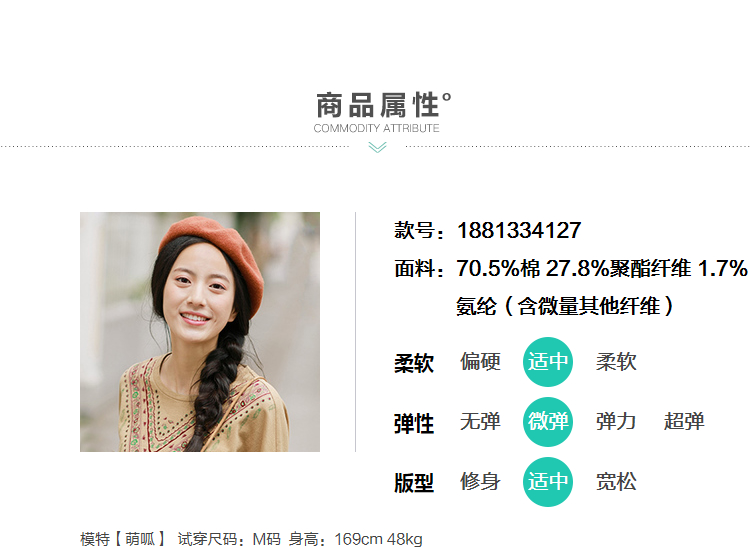This screenshot has height=548, width=750.
Task: Select 偏硬 softness option
Action: [480, 362]
